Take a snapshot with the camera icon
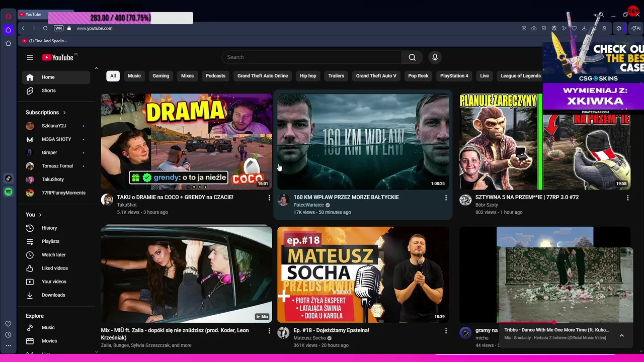 coord(534,28)
